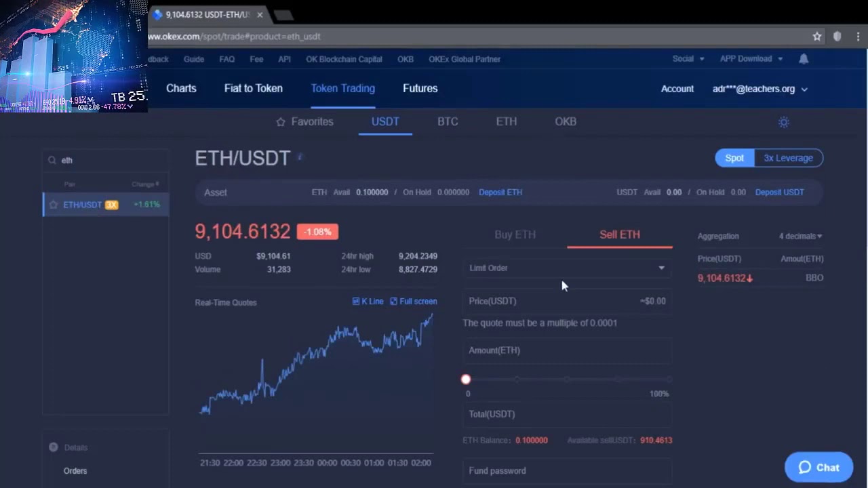The width and height of the screenshot is (868, 488).
Task: Click the Amount(ETH) input field
Action: point(567,350)
